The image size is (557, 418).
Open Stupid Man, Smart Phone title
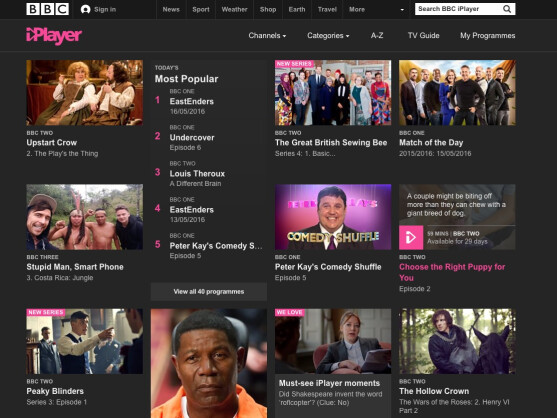pyautogui.click(x=75, y=267)
